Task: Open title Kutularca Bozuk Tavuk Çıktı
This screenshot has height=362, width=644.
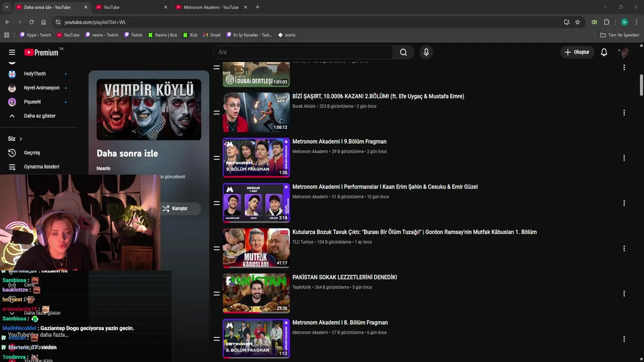Action: point(415,232)
